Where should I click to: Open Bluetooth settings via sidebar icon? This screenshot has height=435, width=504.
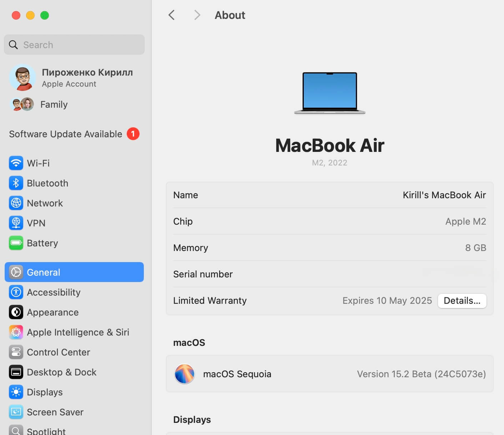point(16,183)
